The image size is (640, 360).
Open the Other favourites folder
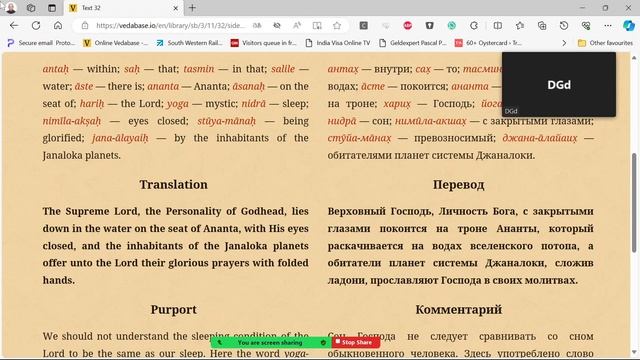(x=605, y=42)
